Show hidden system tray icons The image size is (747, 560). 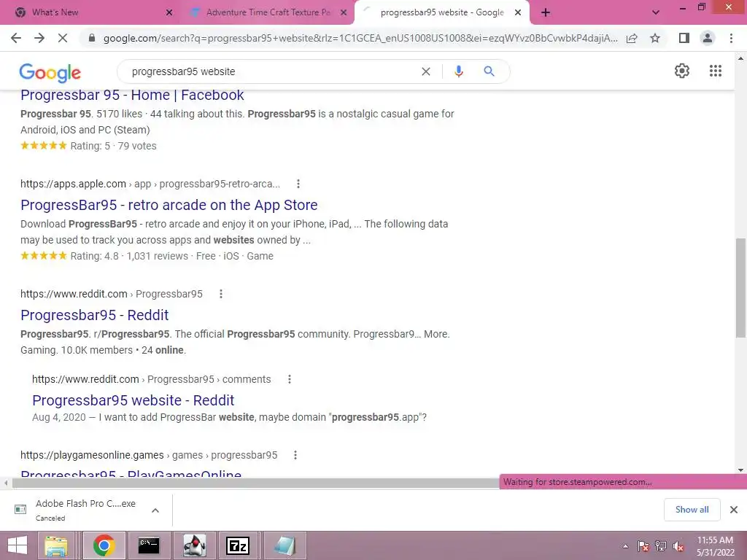click(x=625, y=546)
